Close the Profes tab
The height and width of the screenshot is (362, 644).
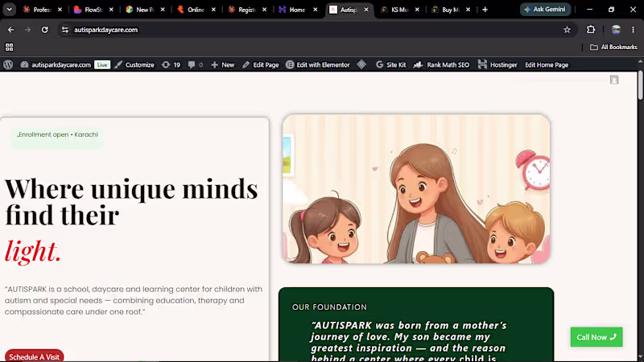[60, 10]
